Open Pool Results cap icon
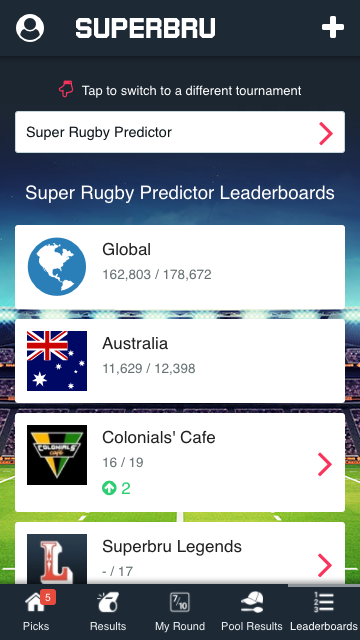Screen dimensions: 360x640 [x=252, y=602]
